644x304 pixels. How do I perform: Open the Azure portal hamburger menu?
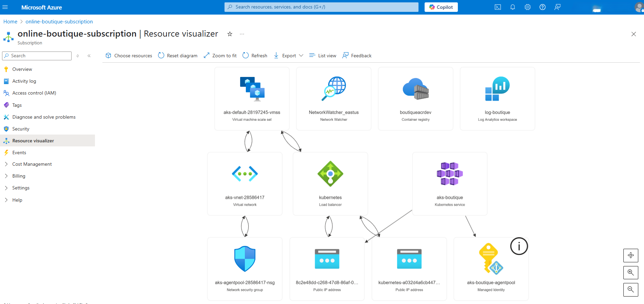coord(5,7)
